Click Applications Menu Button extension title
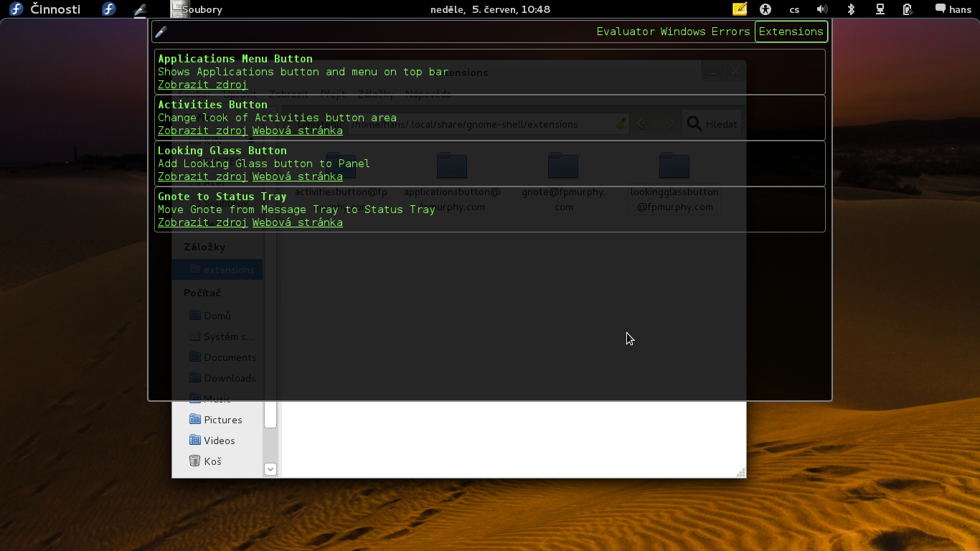 click(x=235, y=59)
